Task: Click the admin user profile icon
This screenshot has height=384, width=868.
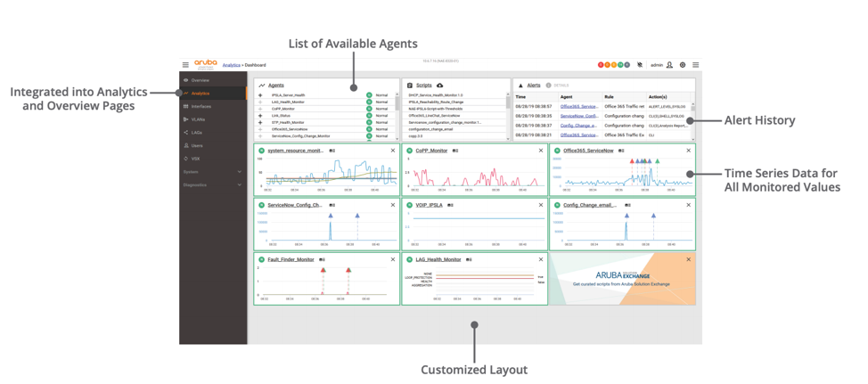Action: pos(670,65)
